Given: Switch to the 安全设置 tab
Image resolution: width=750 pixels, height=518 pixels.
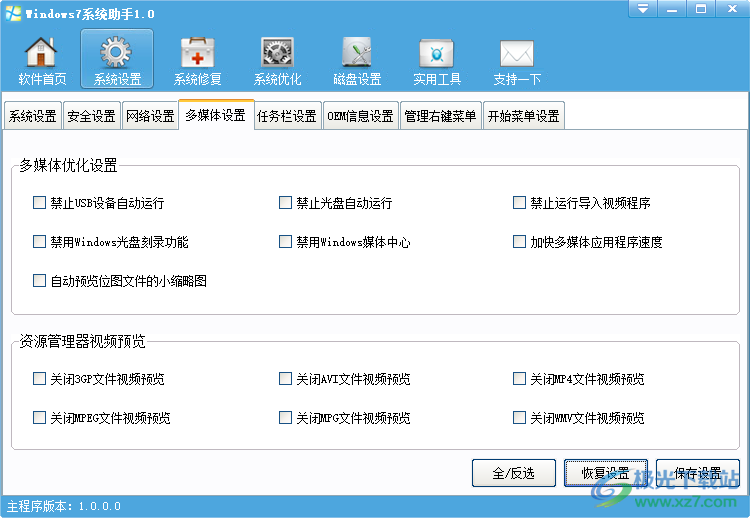Looking at the screenshot, I should tap(91, 116).
